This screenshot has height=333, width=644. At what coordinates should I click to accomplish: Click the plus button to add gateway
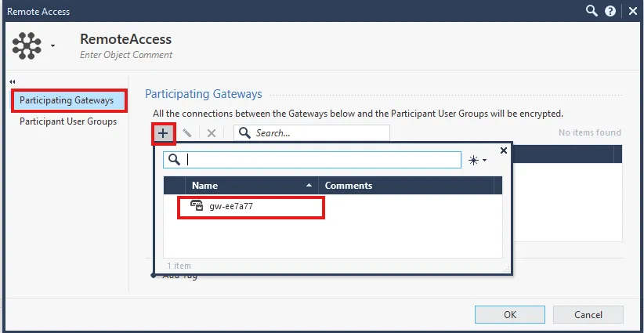pos(164,133)
